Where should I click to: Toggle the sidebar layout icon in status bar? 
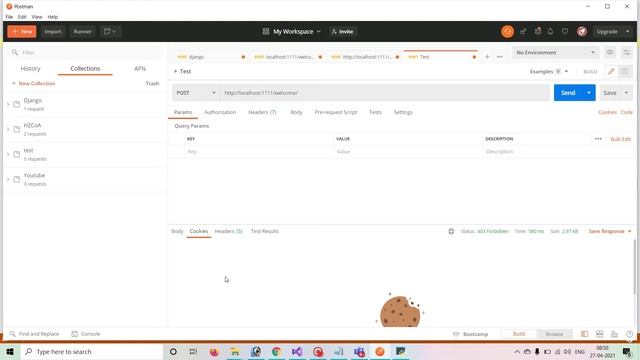tap(584, 334)
